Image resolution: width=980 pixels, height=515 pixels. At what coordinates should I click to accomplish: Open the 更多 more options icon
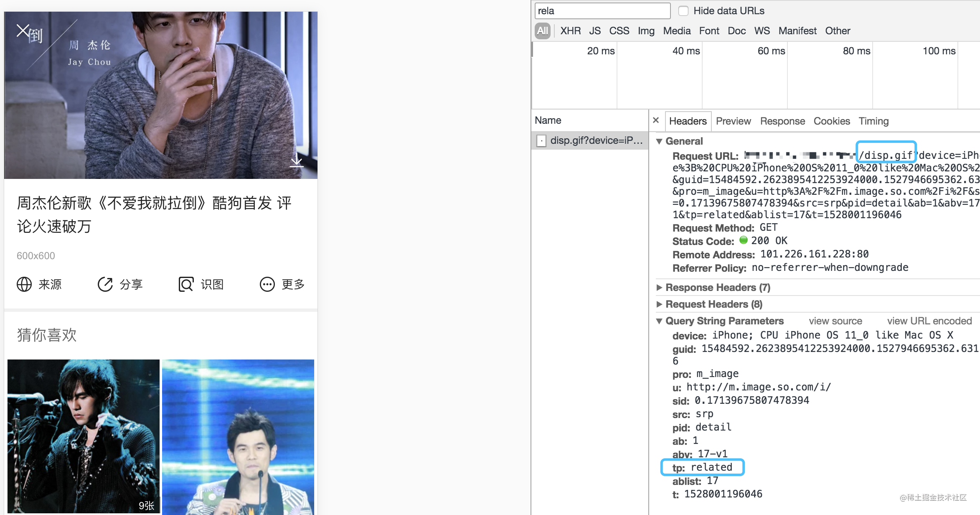coord(267,284)
